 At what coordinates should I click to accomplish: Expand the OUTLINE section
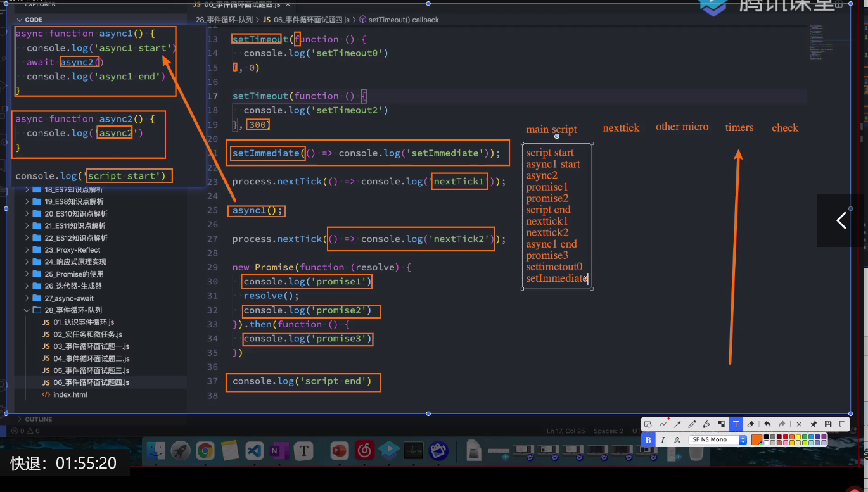point(38,419)
